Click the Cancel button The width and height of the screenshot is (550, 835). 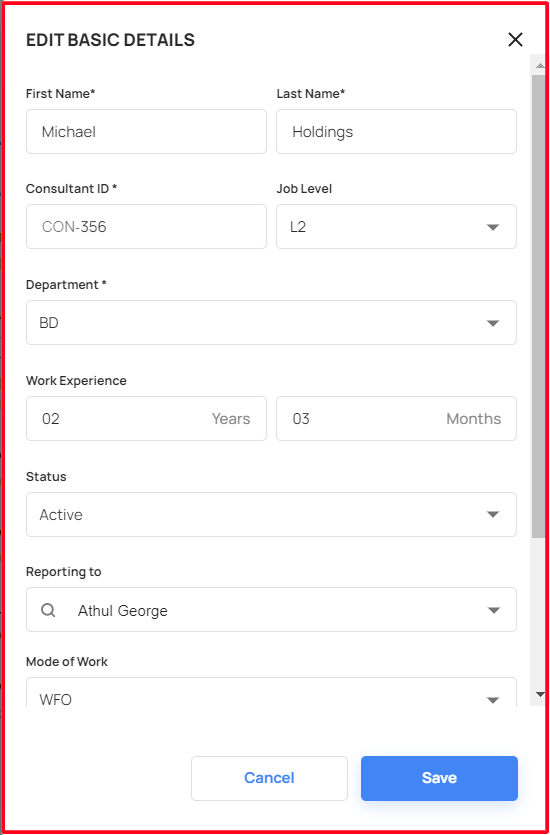pyautogui.click(x=269, y=778)
